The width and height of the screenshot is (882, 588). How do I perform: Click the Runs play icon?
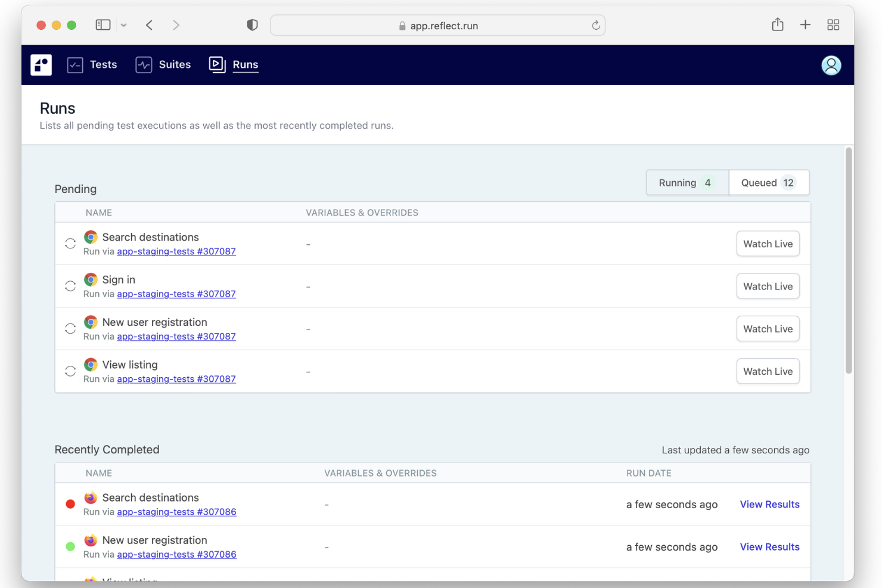217,64
